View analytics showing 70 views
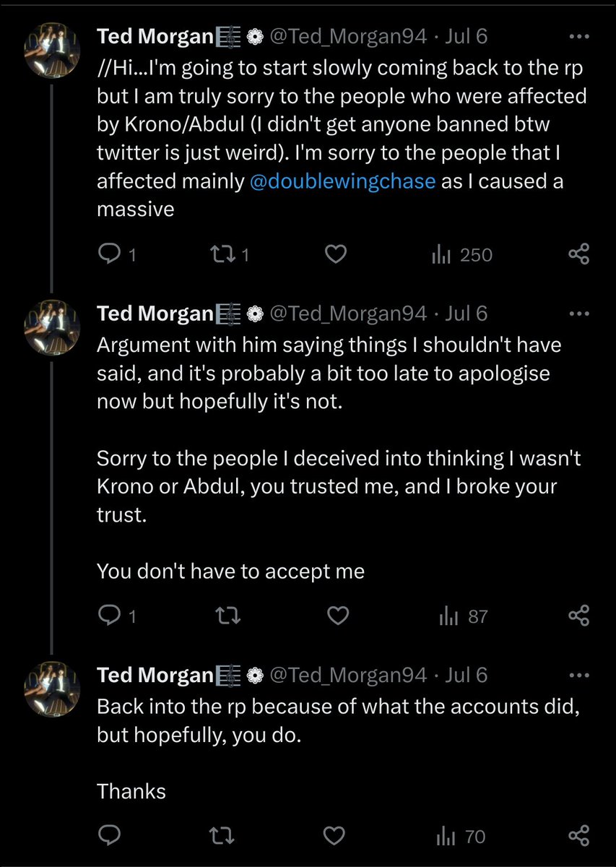The image size is (616, 867). point(461,837)
